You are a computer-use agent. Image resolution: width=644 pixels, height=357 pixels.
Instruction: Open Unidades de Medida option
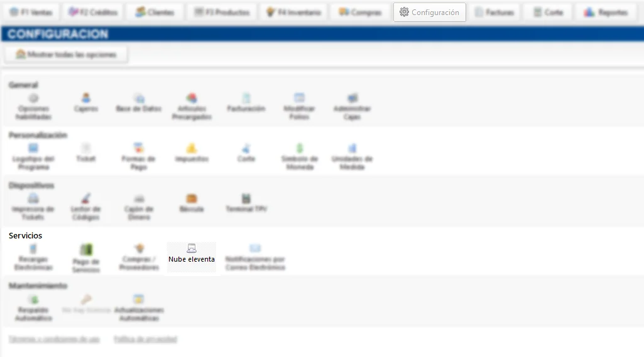coord(352,157)
